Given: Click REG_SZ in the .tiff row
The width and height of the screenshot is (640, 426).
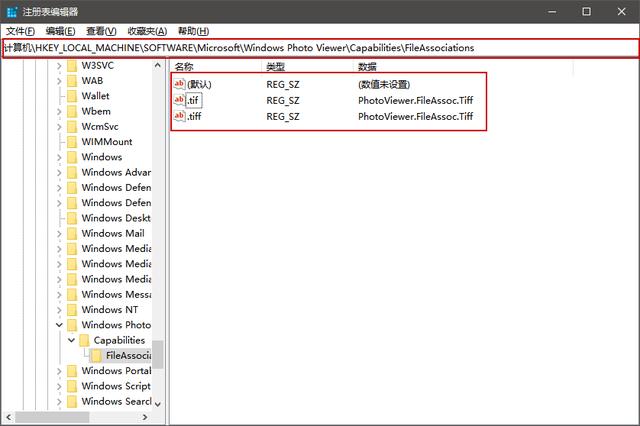Looking at the screenshot, I should click(283, 116).
